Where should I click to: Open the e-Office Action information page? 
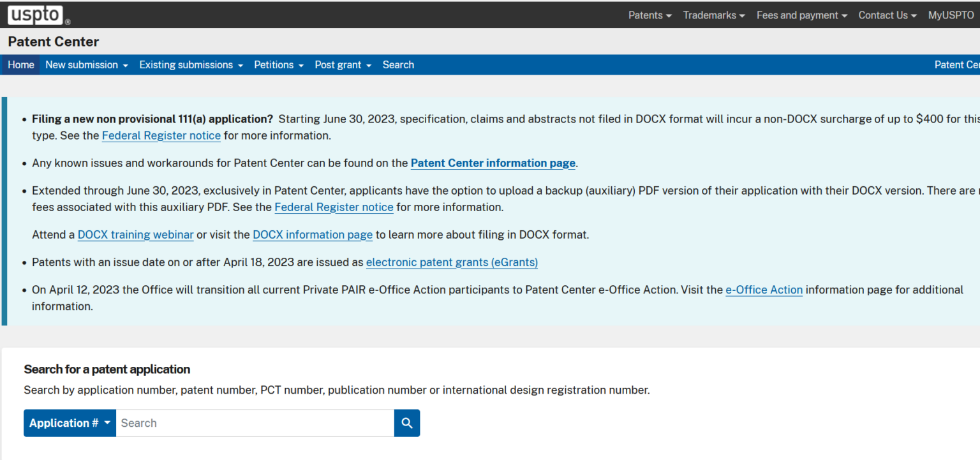point(764,290)
